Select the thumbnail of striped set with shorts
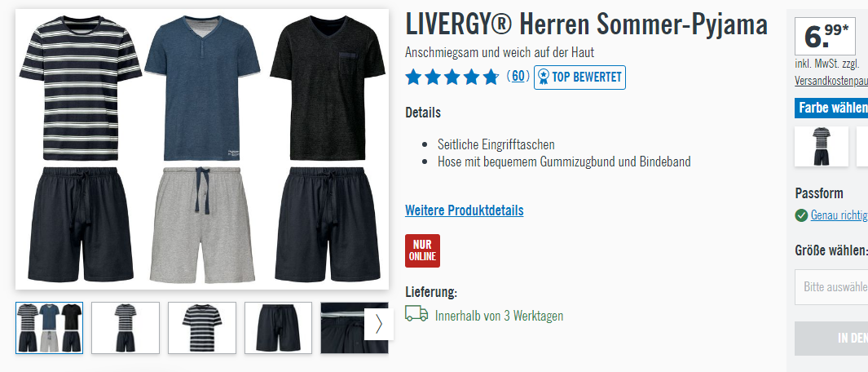This screenshot has width=868, height=372. tap(126, 328)
